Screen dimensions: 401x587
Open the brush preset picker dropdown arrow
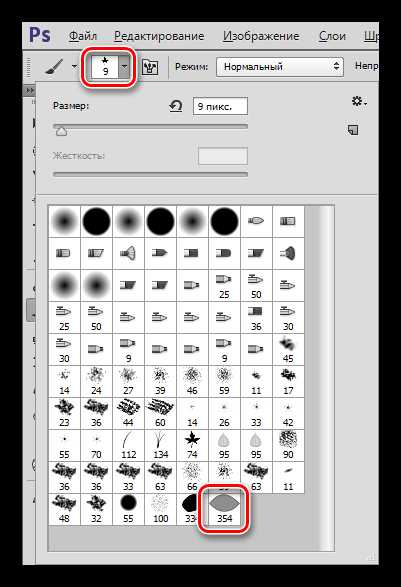click(x=124, y=67)
